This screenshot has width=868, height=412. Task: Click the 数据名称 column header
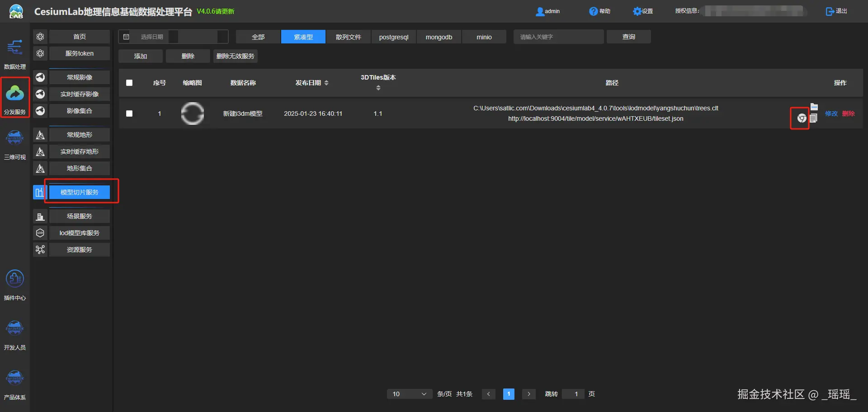click(243, 83)
